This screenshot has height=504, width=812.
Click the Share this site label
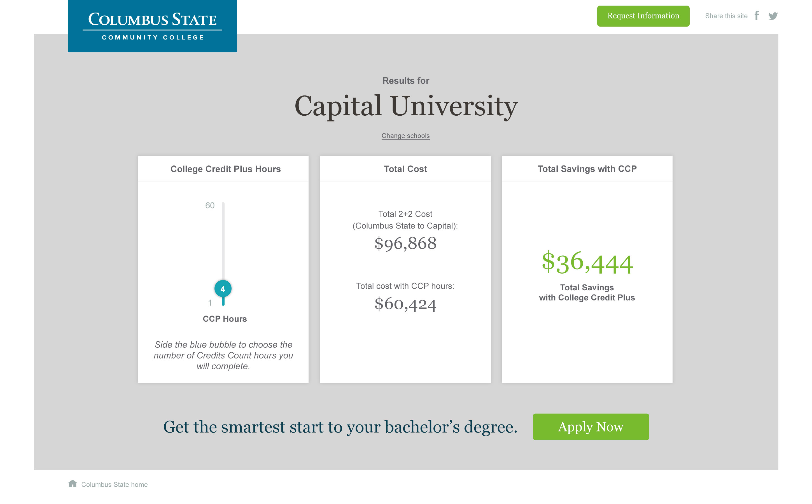(727, 16)
